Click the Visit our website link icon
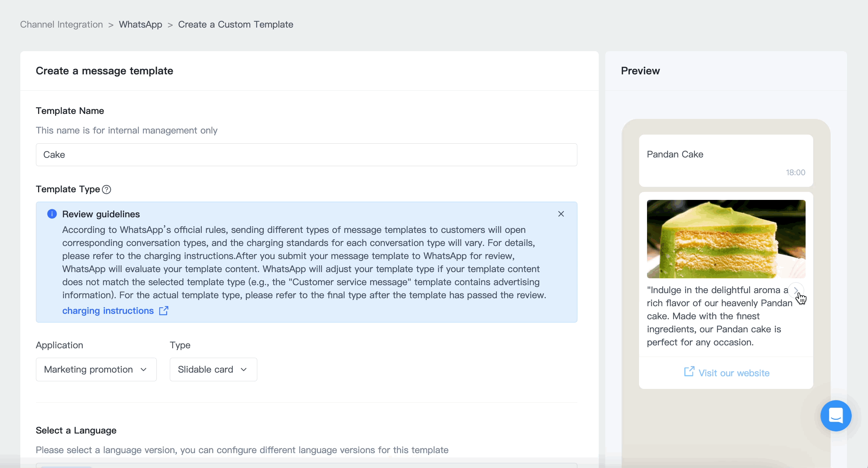Image resolution: width=868 pixels, height=468 pixels. 689,372
